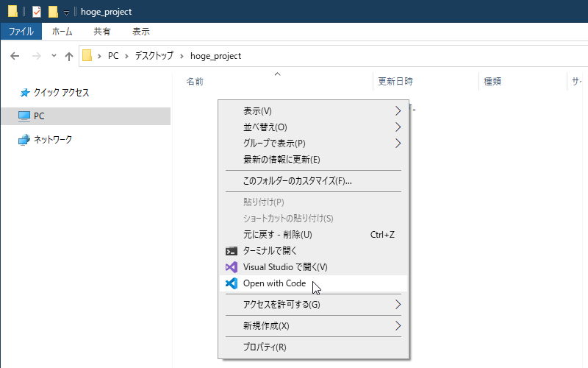The width and height of the screenshot is (588, 368).
Task: Expand the 表示(V) submenu arrow
Action: [398, 111]
